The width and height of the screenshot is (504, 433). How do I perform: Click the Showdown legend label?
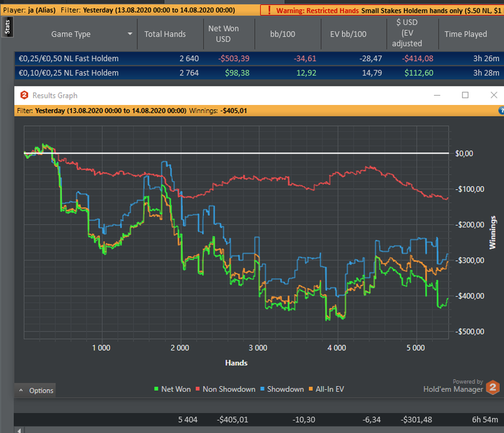[x=285, y=389]
